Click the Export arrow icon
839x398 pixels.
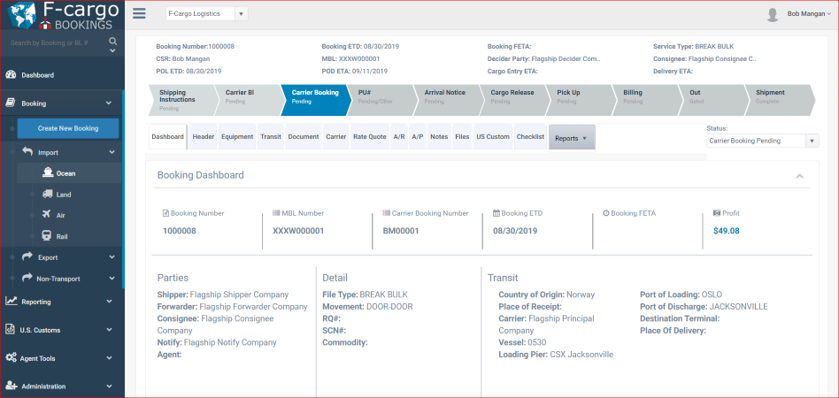coord(27,257)
